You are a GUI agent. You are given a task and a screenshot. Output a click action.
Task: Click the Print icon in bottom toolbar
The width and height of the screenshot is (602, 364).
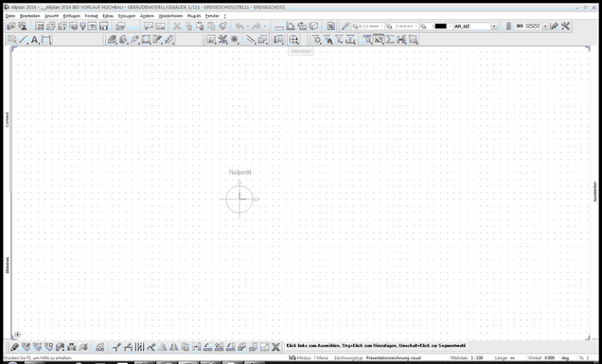pos(71,347)
